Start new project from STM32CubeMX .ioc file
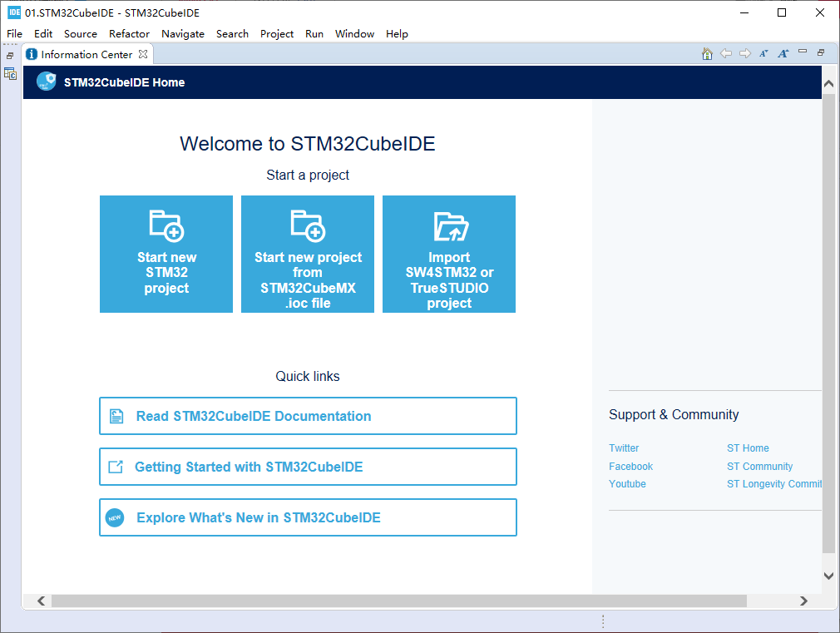 pos(308,254)
